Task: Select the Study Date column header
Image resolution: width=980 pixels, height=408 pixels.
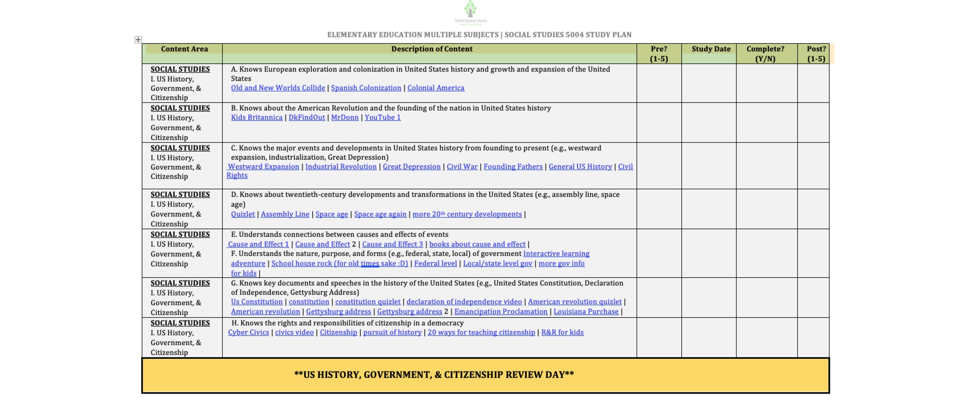Action: coord(710,49)
